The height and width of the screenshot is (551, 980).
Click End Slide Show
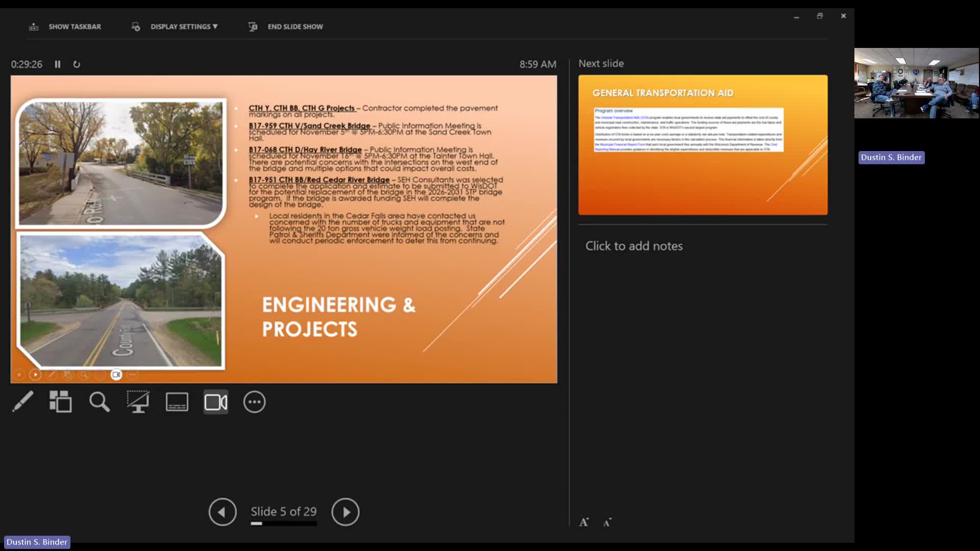pos(295,27)
